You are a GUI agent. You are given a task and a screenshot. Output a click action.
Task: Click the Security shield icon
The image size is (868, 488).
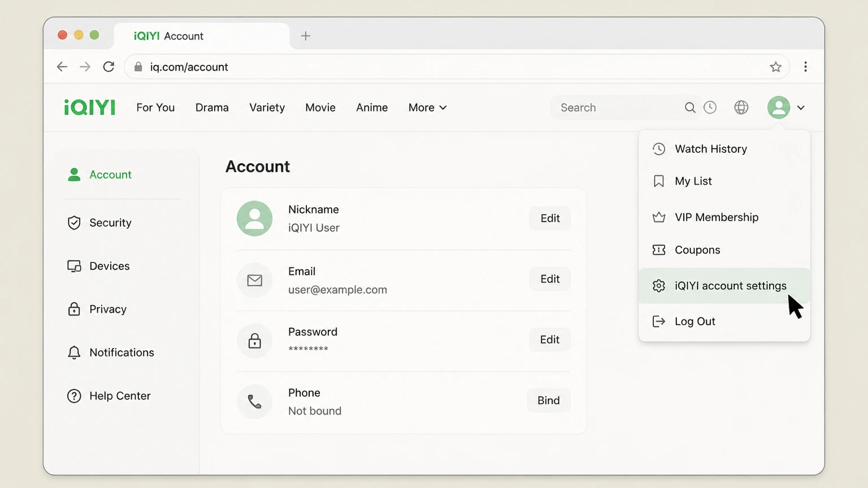click(x=74, y=223)
